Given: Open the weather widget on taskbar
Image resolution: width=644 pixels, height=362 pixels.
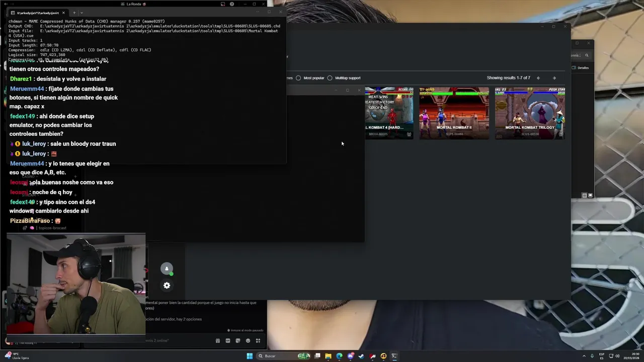Looking at the screenshot, I should (16, 356).
